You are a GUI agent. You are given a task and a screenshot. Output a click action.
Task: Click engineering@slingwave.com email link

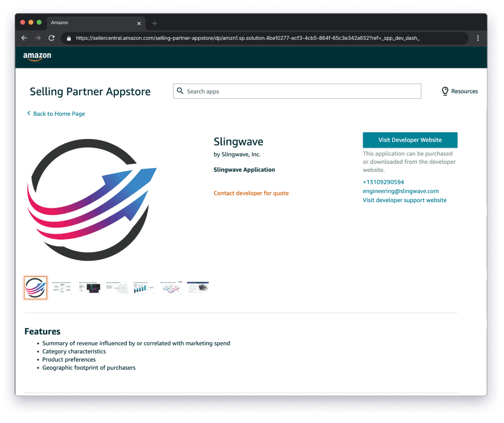[x=401, y=191]
